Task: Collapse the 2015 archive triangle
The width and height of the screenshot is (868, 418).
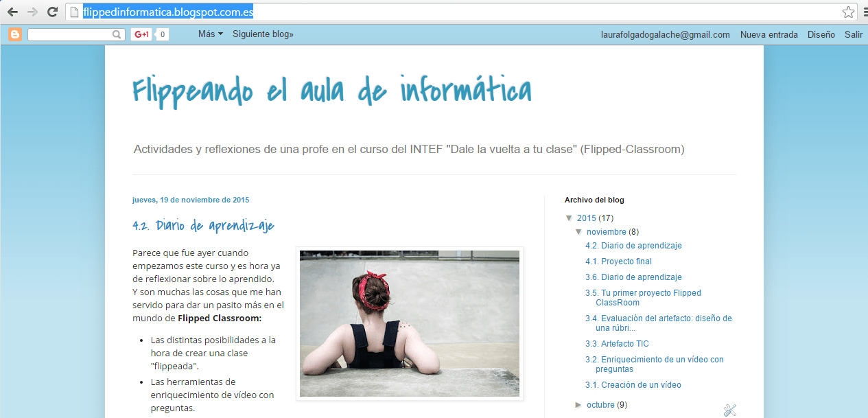Action: 569,218
